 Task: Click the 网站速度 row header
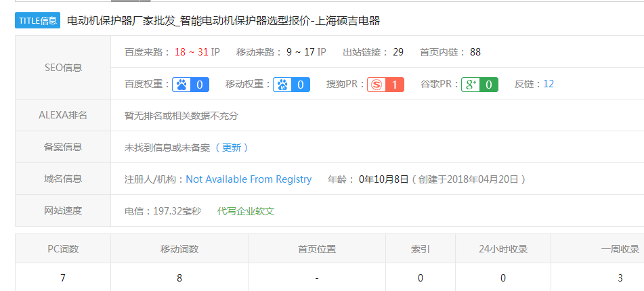[63, 210]
